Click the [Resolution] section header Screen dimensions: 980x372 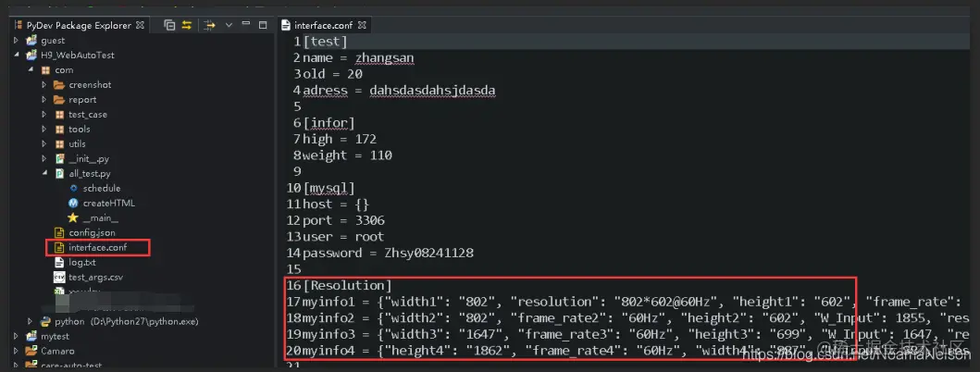[348, 286]
